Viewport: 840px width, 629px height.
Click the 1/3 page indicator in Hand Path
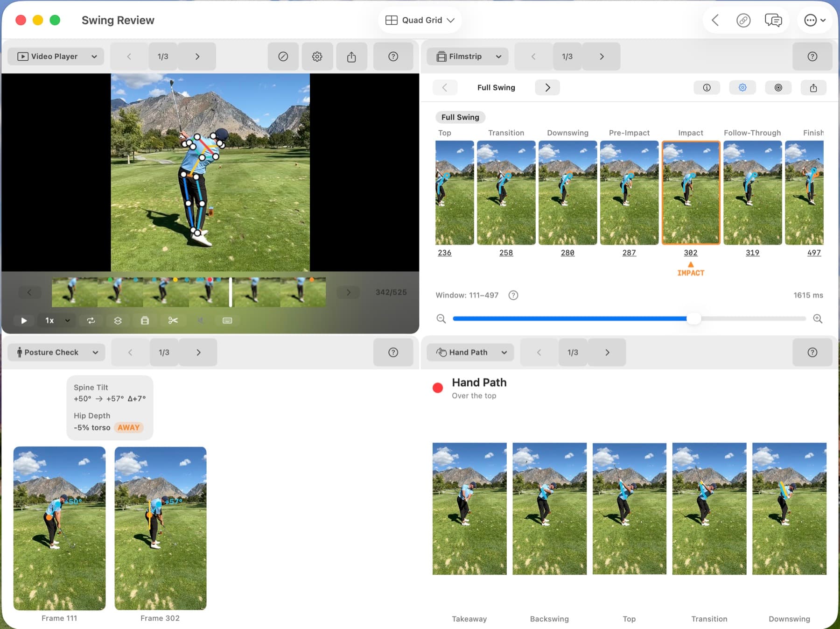pyautogui.click(x=573, y=352)
